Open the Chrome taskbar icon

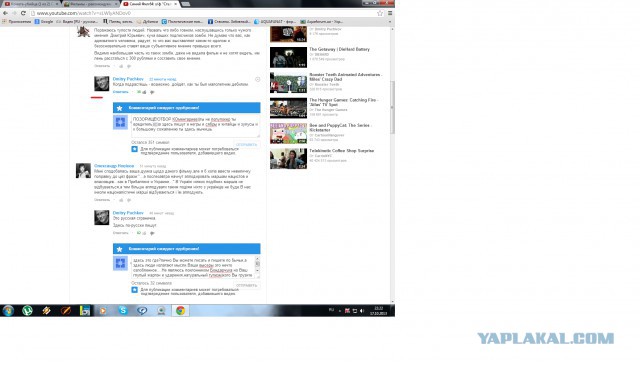(180, 310)
